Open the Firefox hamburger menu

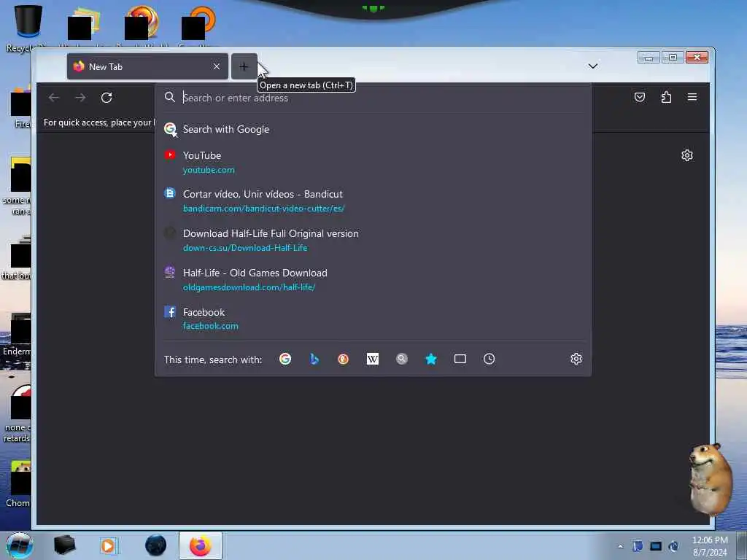(x=692, y=97)
